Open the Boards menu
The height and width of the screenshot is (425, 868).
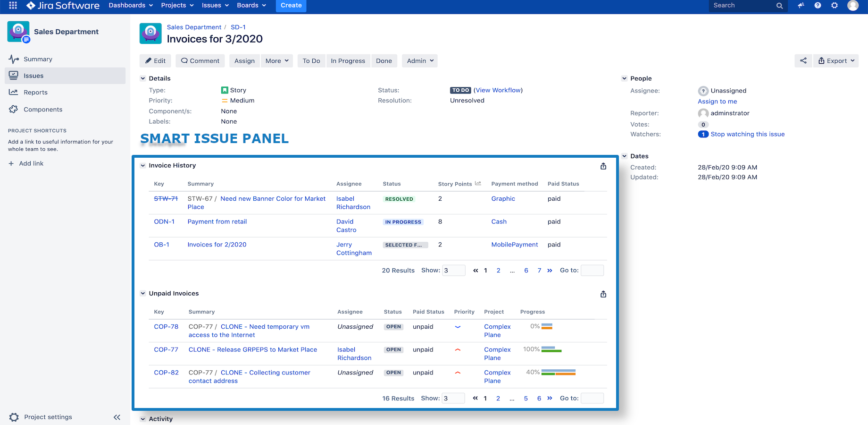tap(251, 5)
